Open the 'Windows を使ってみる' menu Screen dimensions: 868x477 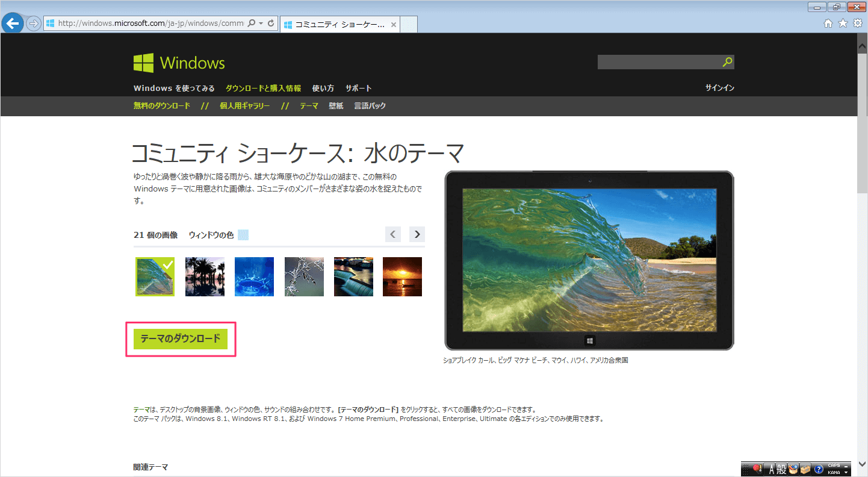pos(174,88)
